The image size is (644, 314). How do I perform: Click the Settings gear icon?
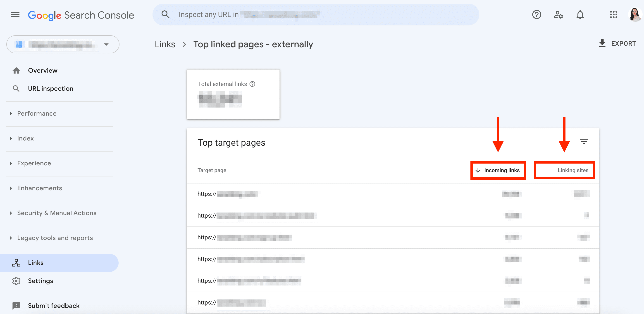click(17, 281)
